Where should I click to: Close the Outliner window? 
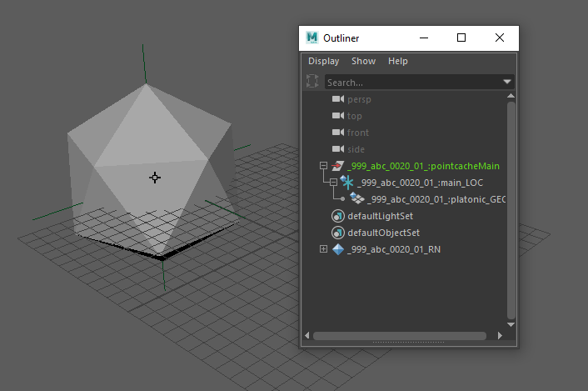click(x=500, y=38)
